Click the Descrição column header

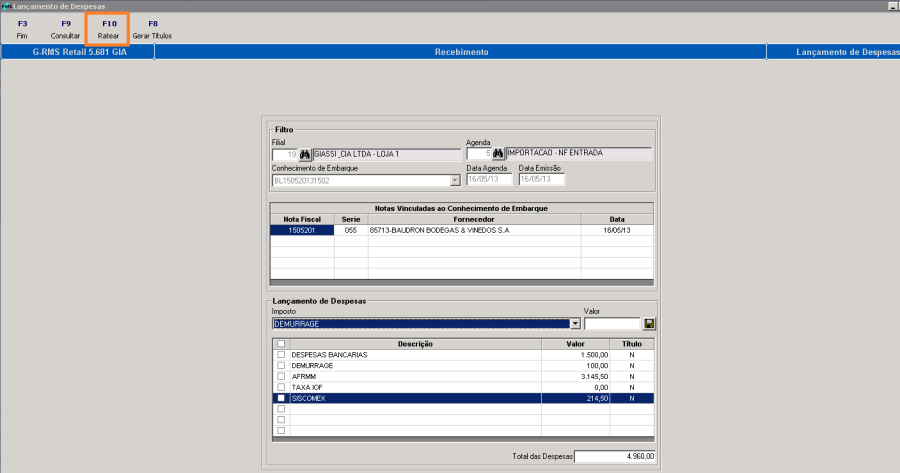414,344
